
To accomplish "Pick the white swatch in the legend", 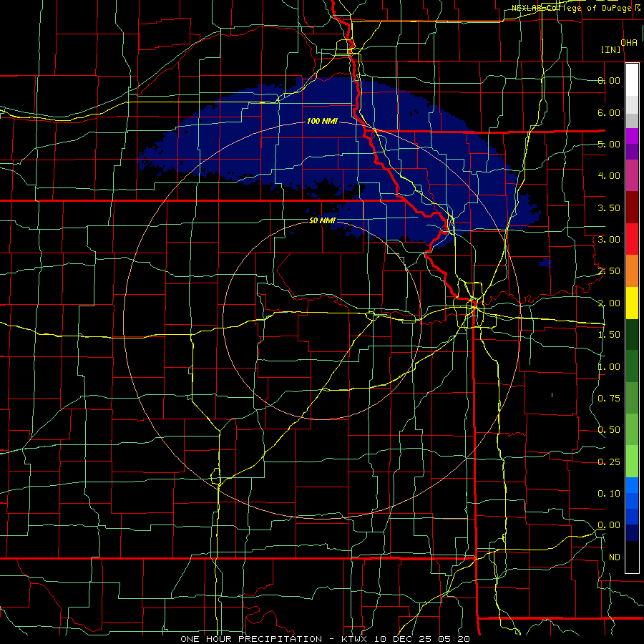I will click(x=632, y=80).
